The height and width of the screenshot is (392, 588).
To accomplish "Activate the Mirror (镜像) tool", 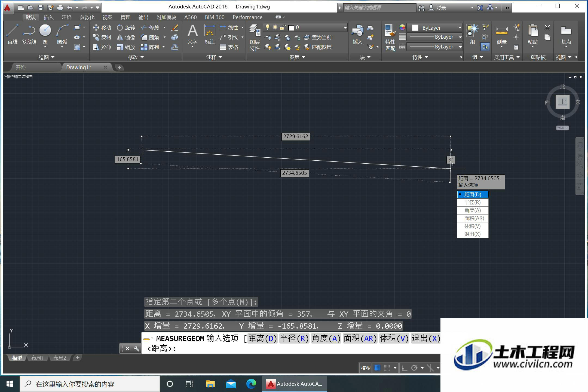I will click(126, 37).
